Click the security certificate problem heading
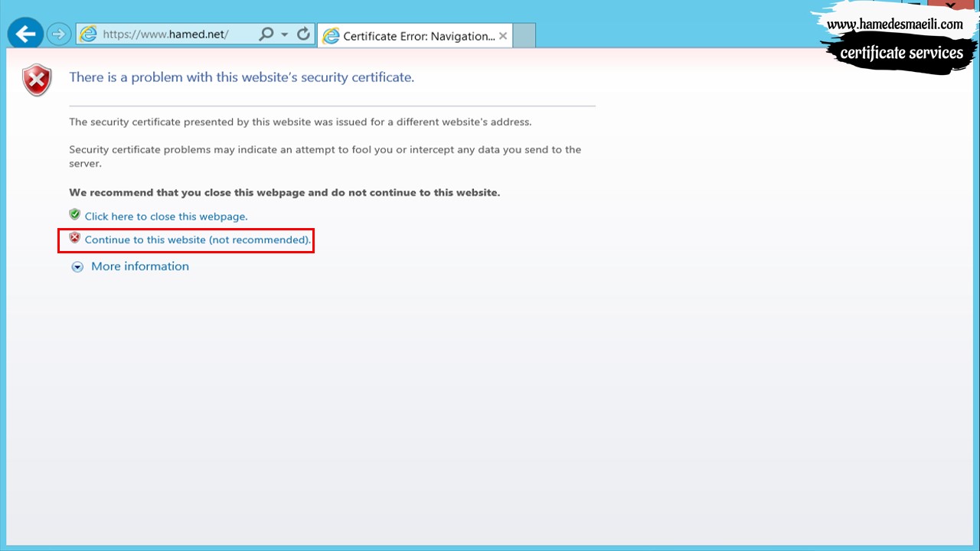The height and width of the screenshot is (551, 980). (x=241, y=77)
